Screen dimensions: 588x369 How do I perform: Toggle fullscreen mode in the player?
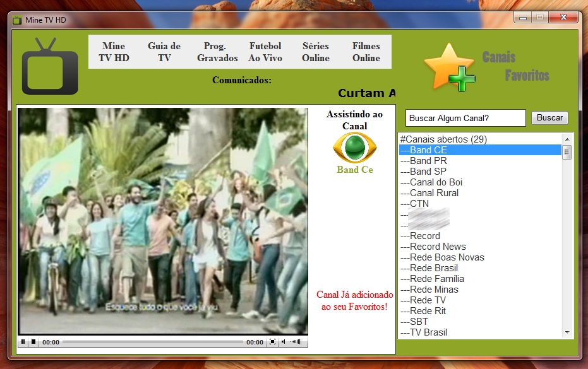[x=273, y=341]
